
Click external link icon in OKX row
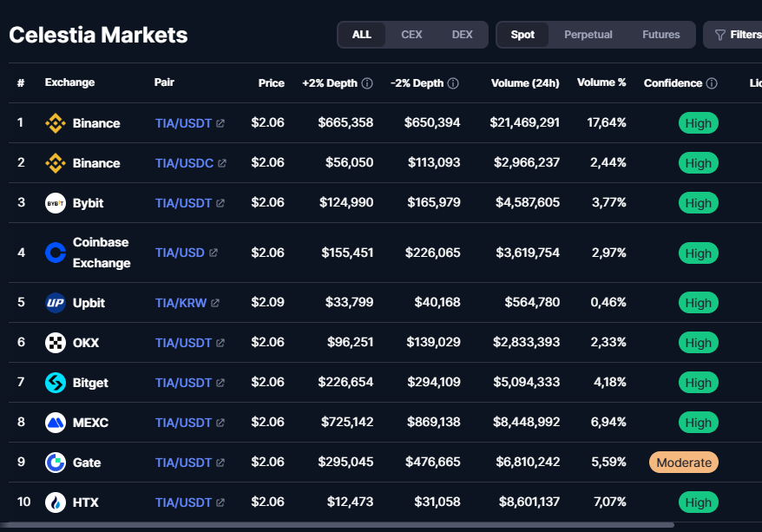pos(220,343)
